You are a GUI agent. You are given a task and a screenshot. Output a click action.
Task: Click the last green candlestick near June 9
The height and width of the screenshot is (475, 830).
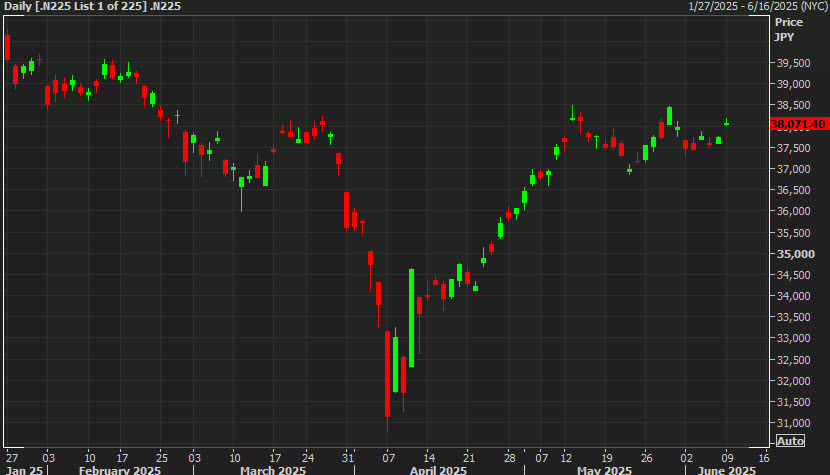[x=727, y=123]
